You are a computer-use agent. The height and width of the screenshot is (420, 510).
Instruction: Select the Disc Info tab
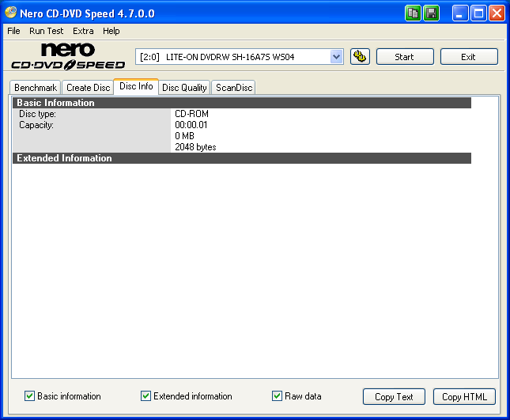pos(136,86)
